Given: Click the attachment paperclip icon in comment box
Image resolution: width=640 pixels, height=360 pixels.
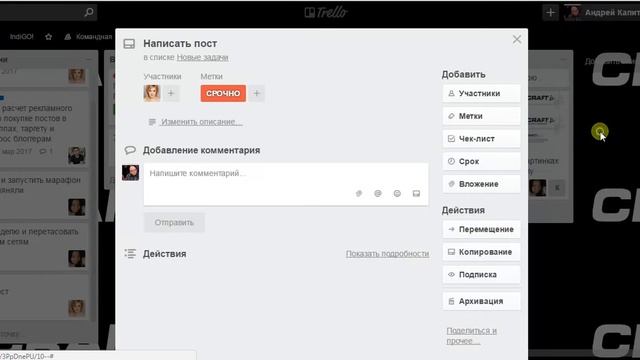Looking at the screenshot, I should (x=359, y=193).
